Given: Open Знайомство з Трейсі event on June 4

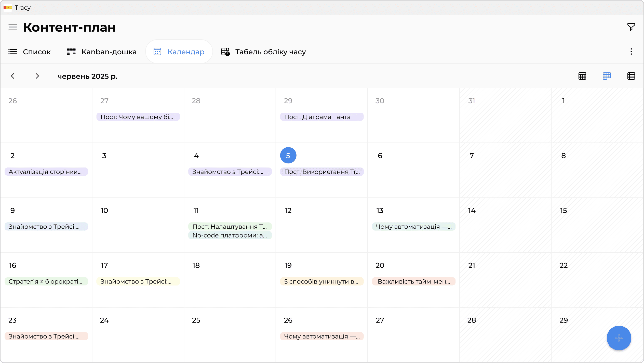Looking at the screenshot, I should coord(230,172).
